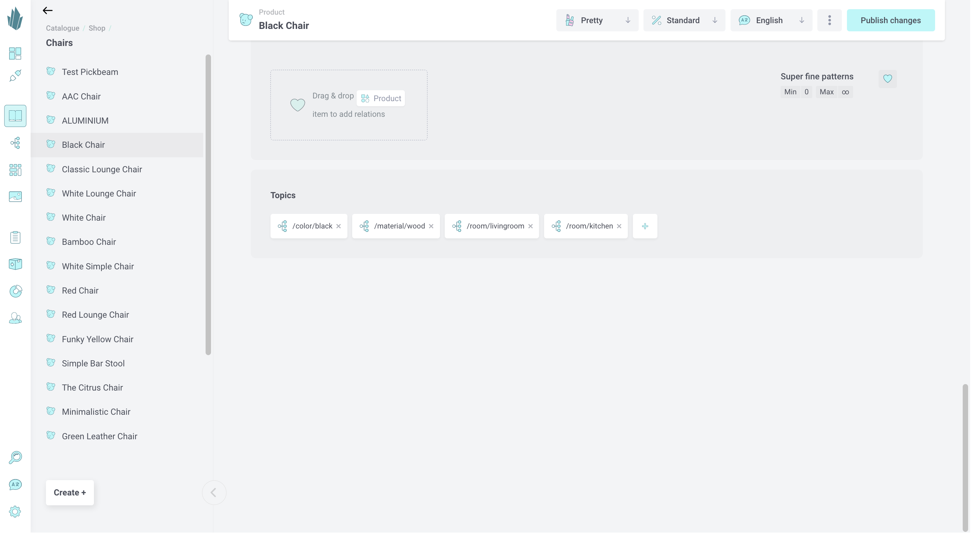Open the plug-shaped sidebar icon
980x538 pixels.
click(x=15, y=76)
